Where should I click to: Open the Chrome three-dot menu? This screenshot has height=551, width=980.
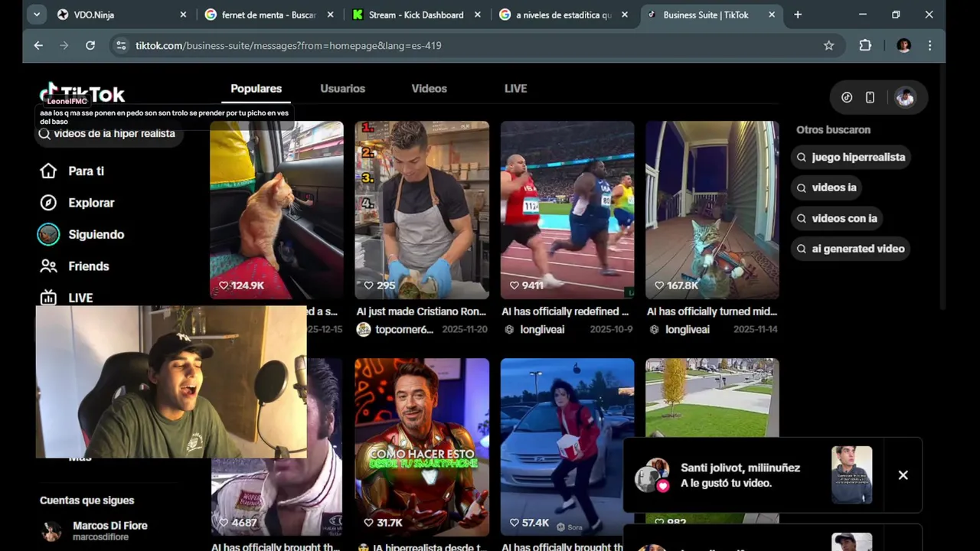(x=929, y=45)
